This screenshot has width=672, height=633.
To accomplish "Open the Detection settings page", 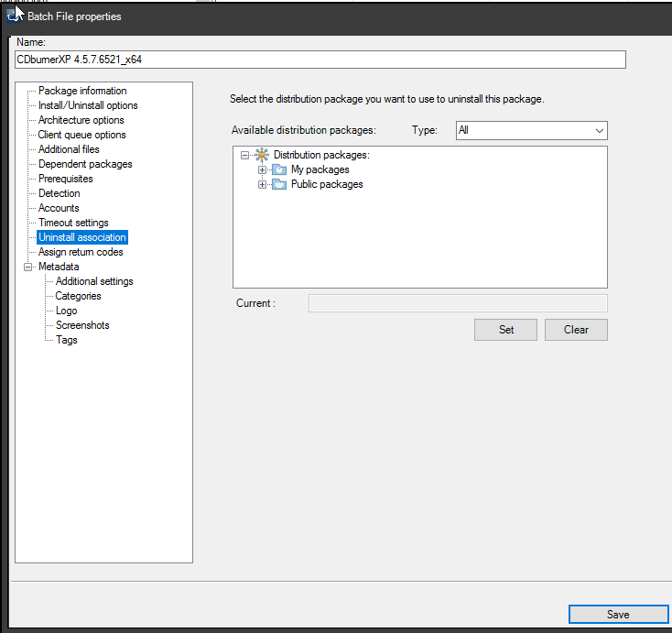I will 59,193.
